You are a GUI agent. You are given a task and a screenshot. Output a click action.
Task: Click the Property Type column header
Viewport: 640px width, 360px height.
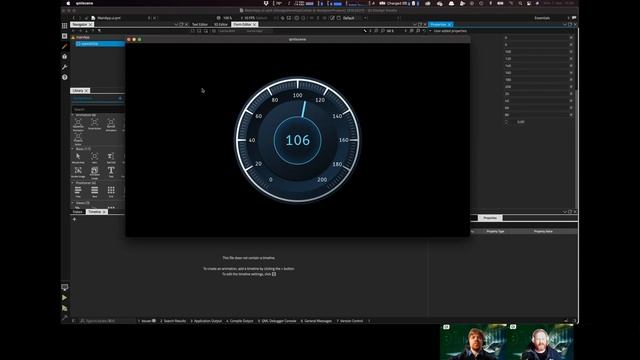click(496, 231)
